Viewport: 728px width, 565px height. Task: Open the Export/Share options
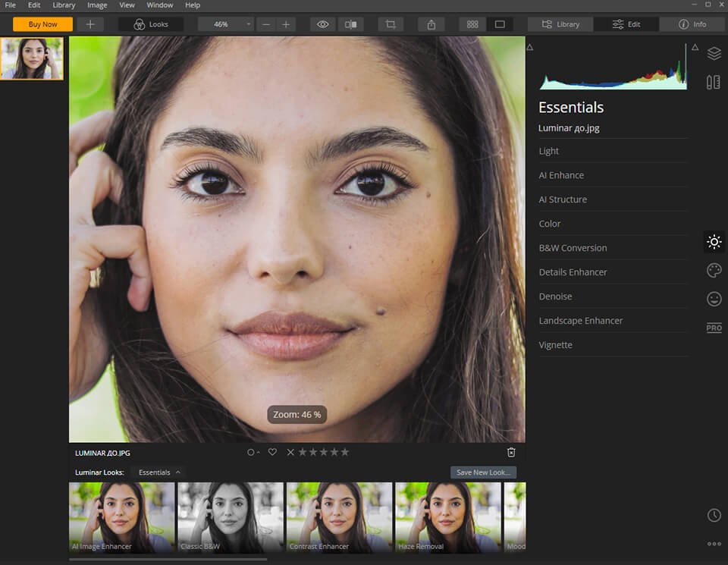point(431,24)
